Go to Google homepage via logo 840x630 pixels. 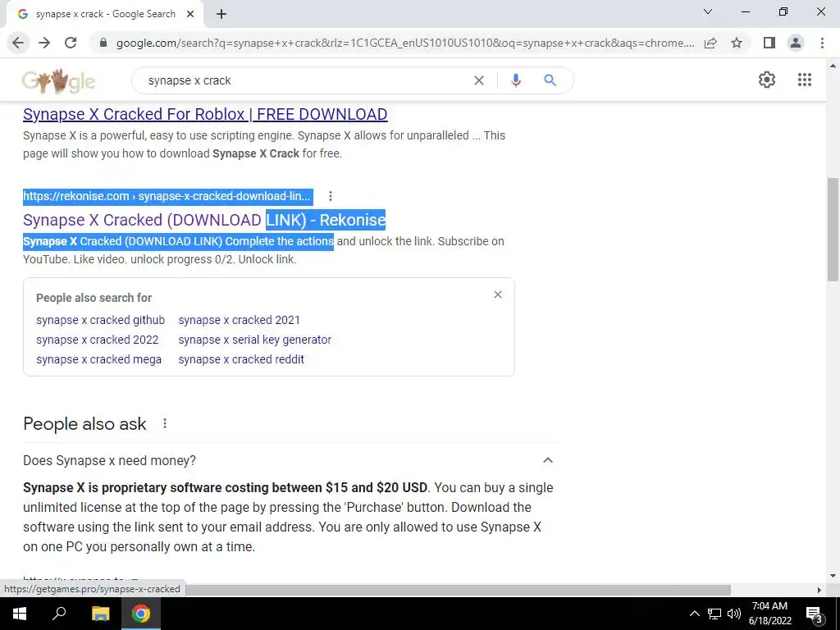(58, 81)
